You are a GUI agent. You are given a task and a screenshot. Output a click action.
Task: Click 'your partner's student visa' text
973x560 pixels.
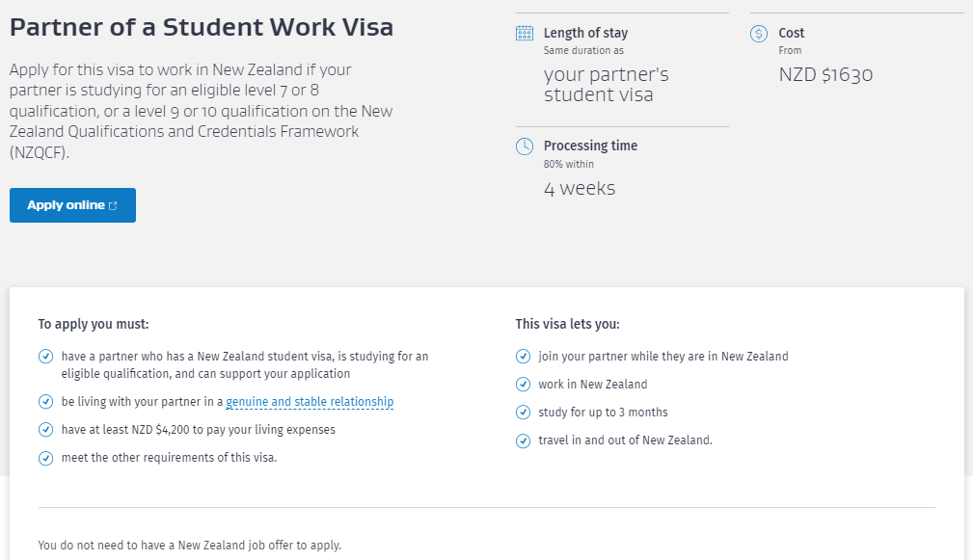606,85
